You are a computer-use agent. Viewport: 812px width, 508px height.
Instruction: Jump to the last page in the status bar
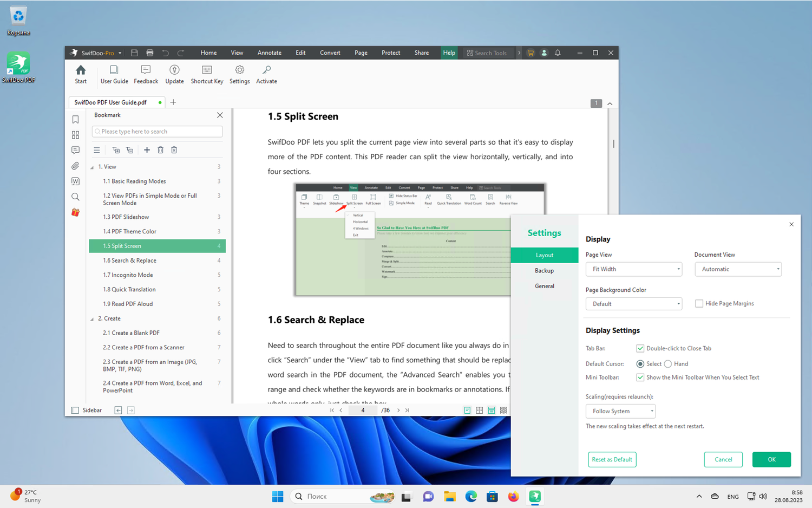(x=407, y=411)
